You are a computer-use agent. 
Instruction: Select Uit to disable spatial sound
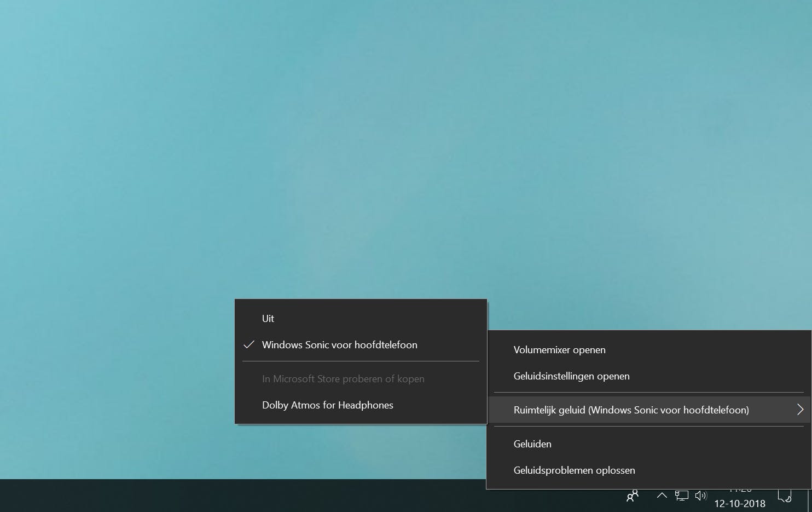268,318
